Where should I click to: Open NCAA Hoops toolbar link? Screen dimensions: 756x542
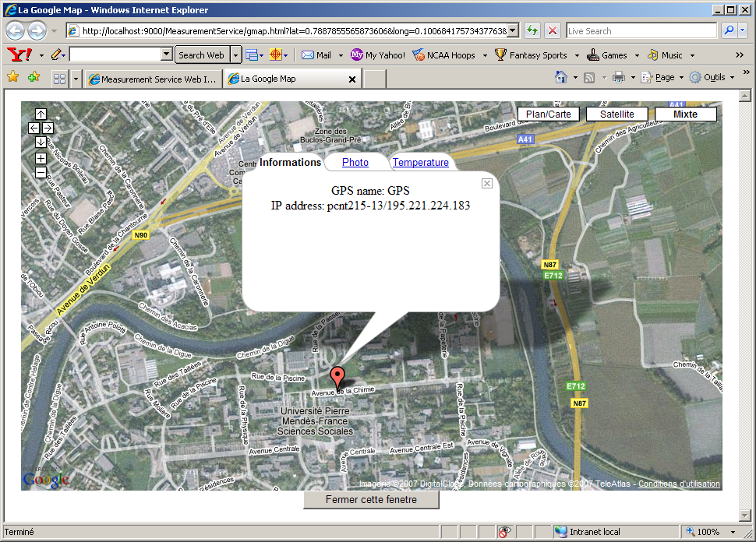(x=444, y=55)
